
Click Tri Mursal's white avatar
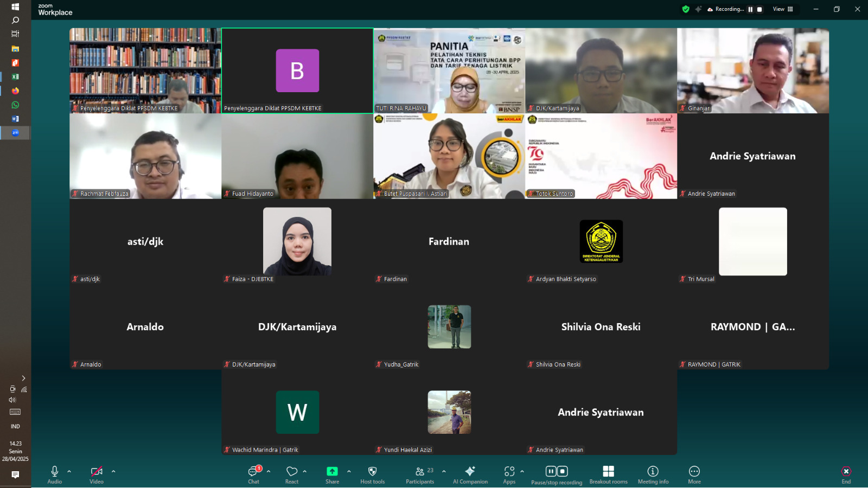[x=753, y=241]
